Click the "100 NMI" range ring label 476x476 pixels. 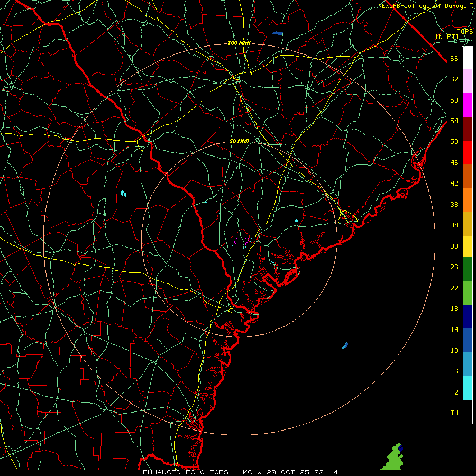pyautogui.click(x=239, y=43)
